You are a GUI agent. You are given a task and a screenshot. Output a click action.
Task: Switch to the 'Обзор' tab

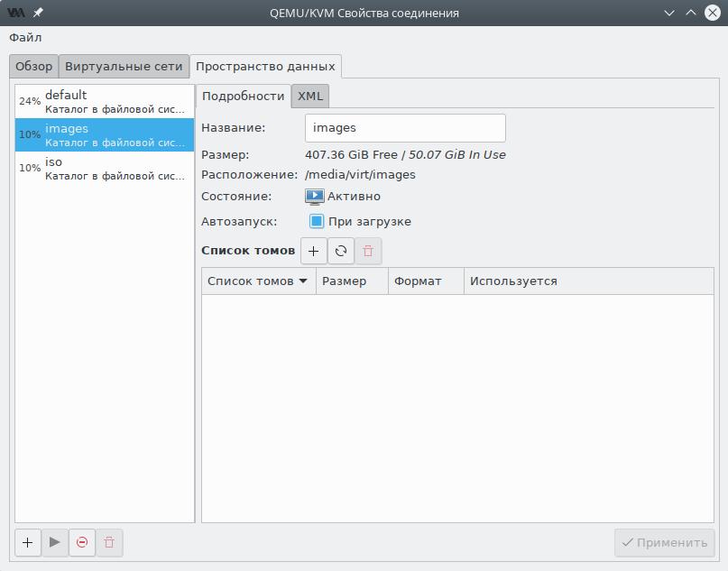34,67
